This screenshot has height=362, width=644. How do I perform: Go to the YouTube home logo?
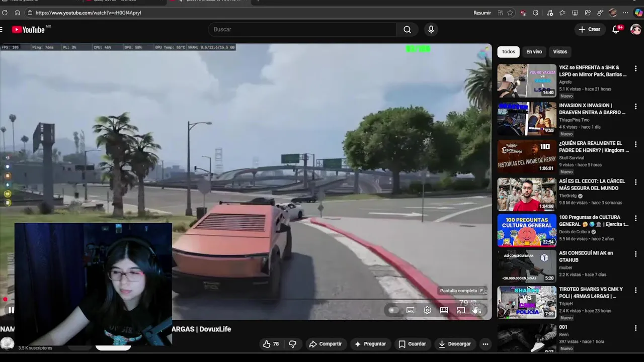pyautogui.click(x=28, y=30)
